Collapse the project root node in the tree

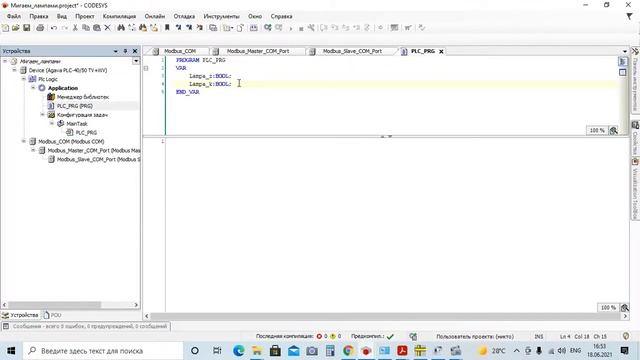tap(5, 61)
